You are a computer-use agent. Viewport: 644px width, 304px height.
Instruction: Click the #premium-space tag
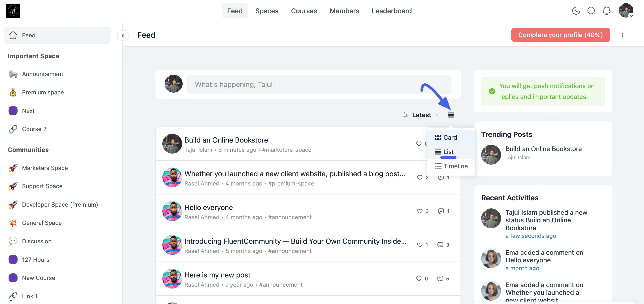pos(291,183)
